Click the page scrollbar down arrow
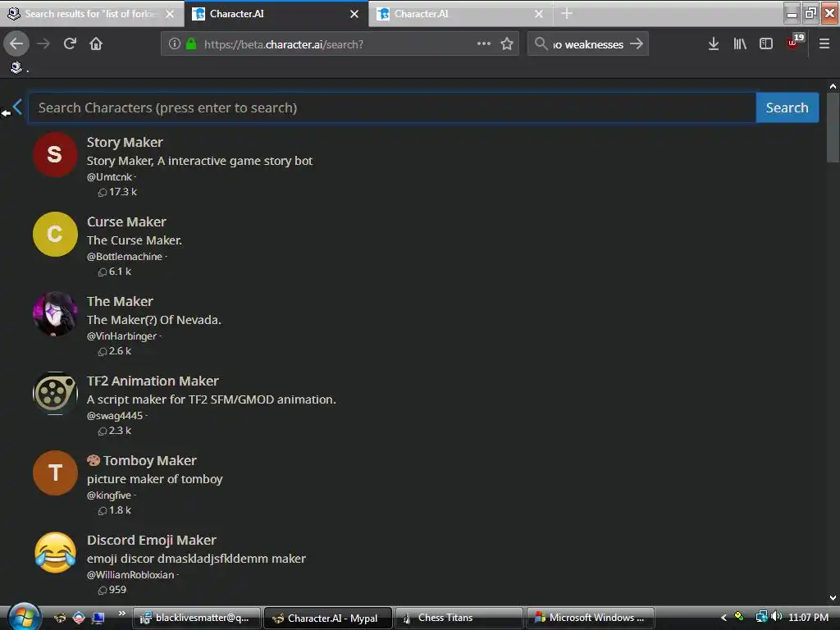Screen dimensions: 840x630 pyautogui.click(x=833, y=597)
